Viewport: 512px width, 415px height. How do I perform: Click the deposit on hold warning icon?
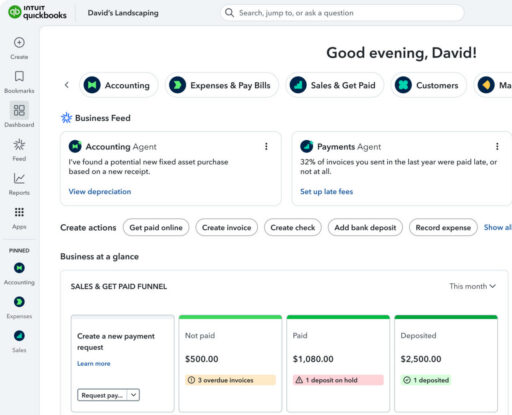pyautogui.click(x=299, y=380)
